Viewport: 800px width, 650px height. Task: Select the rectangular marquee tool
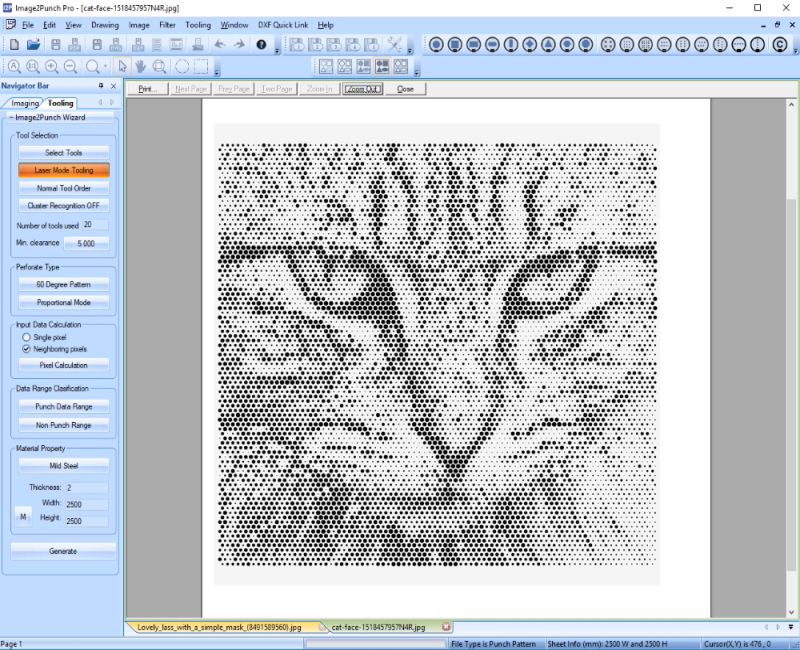pyautogui.click(x=201, y=66)
